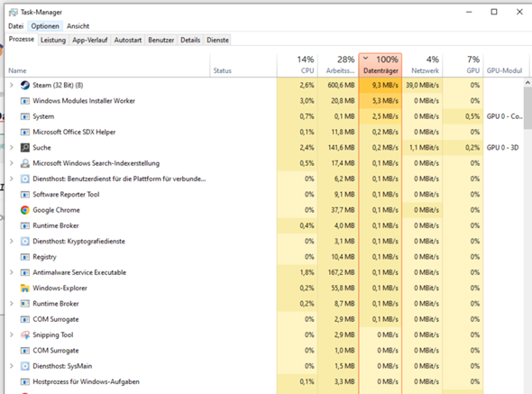
Task: Switch to the App-Verlauf tab
Action: 90,40
